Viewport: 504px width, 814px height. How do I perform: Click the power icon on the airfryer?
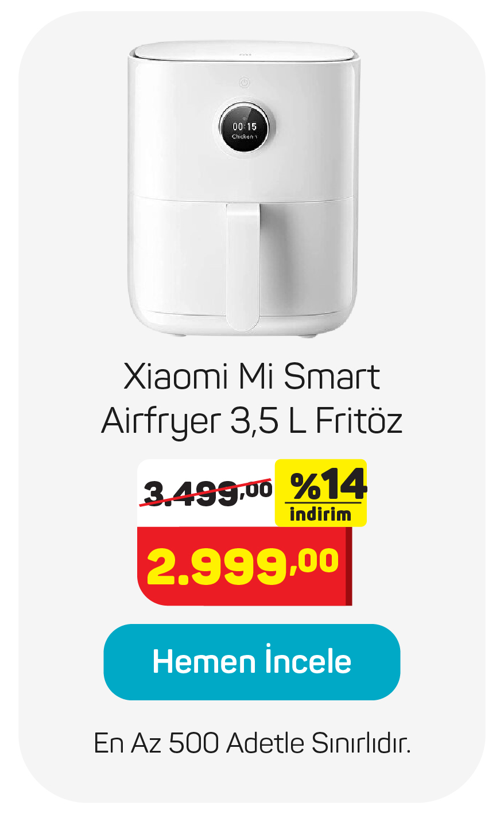coord(245,83)
